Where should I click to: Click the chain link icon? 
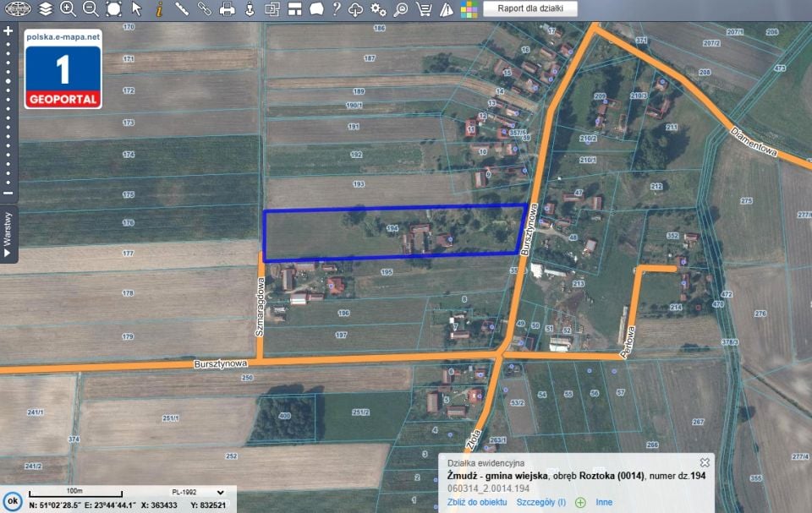point(205,8)
